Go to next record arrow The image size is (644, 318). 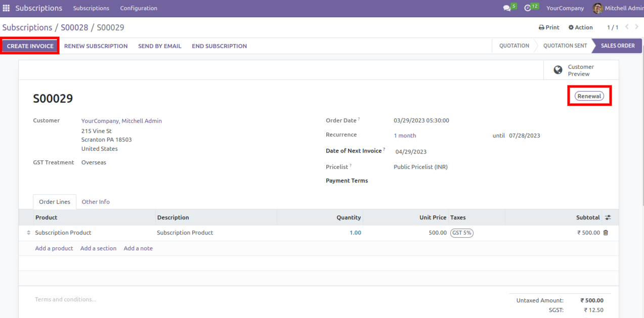(637, 27)
